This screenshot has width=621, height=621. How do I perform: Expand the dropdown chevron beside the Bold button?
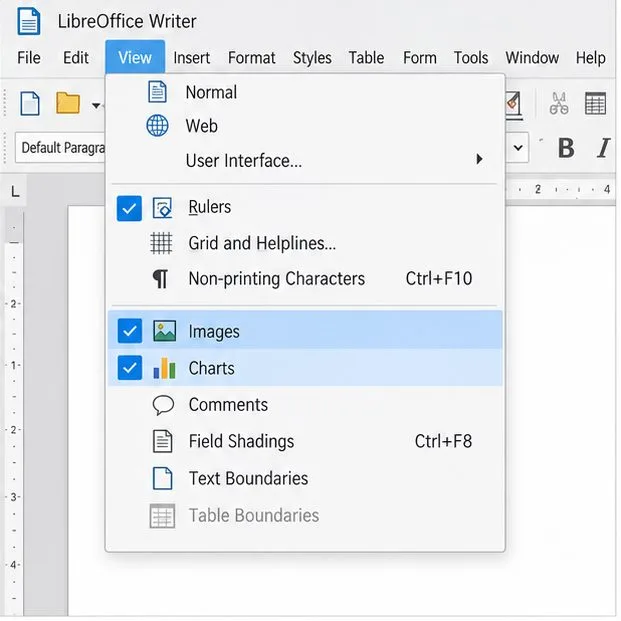click(518, 148)
